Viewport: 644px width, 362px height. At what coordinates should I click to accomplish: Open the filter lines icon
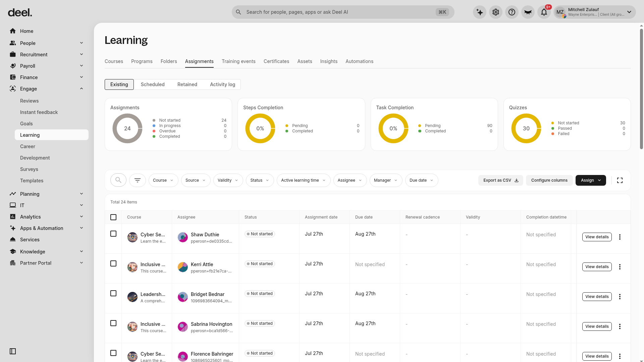[x=138, y=180]
